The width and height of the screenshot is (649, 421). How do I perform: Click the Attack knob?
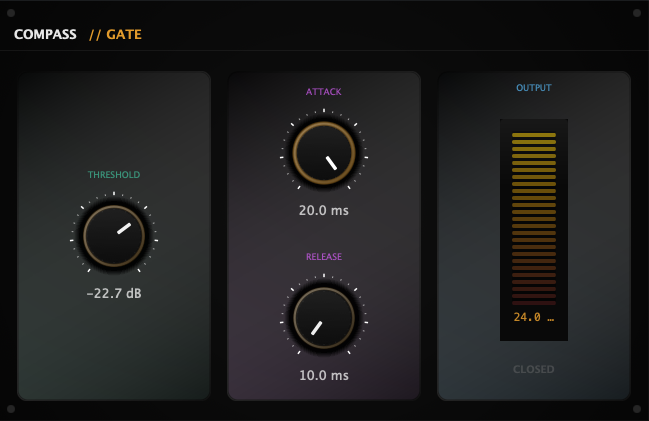tap(324, 153)
